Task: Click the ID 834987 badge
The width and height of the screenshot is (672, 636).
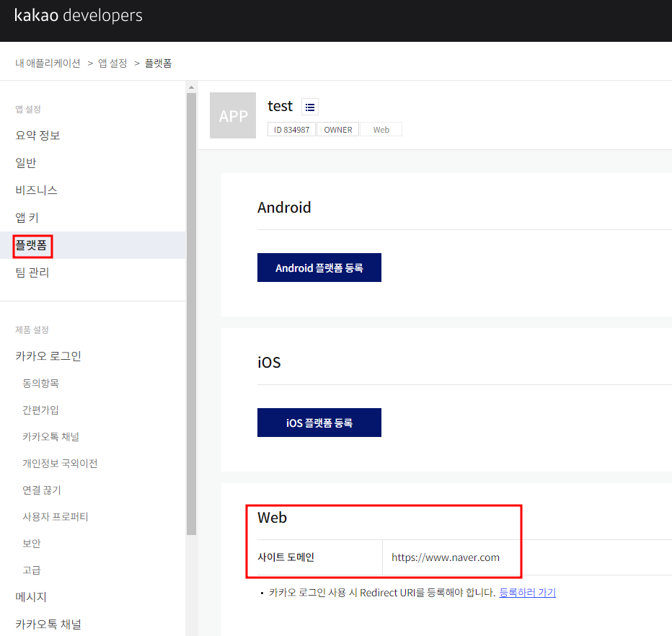Action: click(291, 129)
